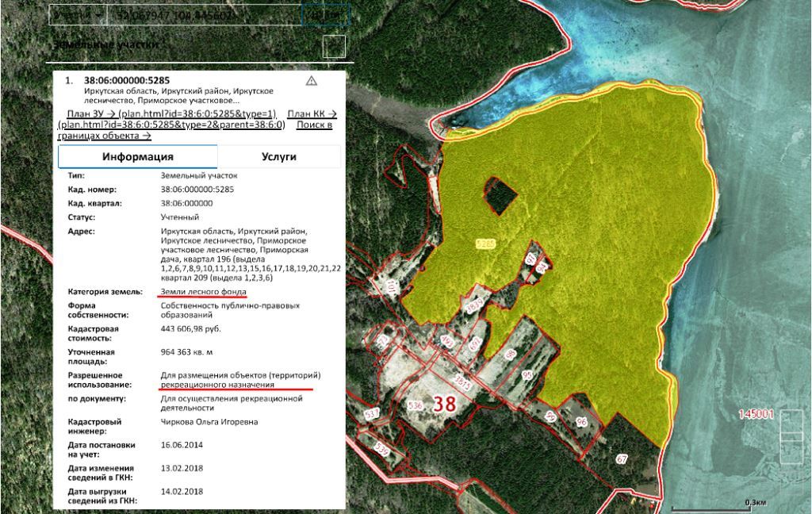
Task: Click the '145001' quarter label on water
Action: [x=756, y=414]
